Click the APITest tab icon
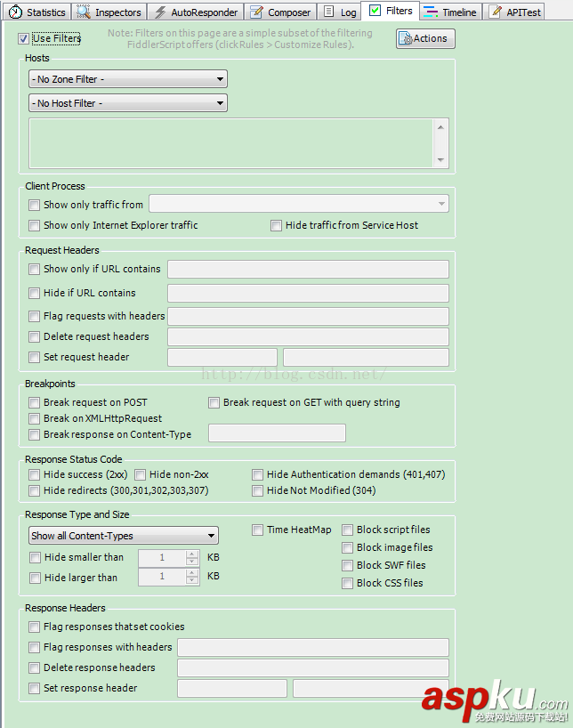Screen dimensions: 573x728 [x=496, y=12]
